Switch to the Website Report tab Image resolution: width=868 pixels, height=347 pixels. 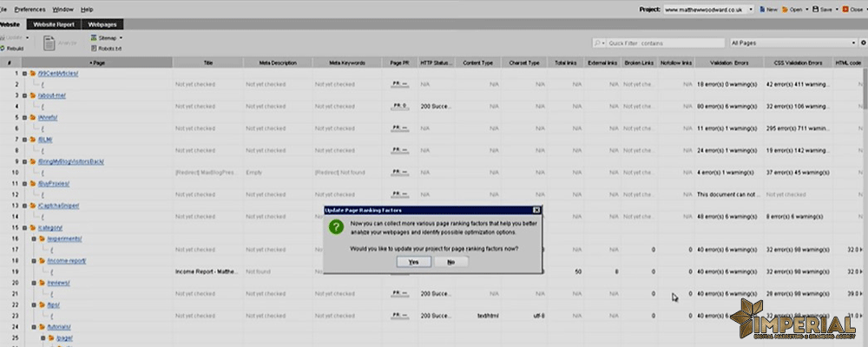click(x=54, y=24)
